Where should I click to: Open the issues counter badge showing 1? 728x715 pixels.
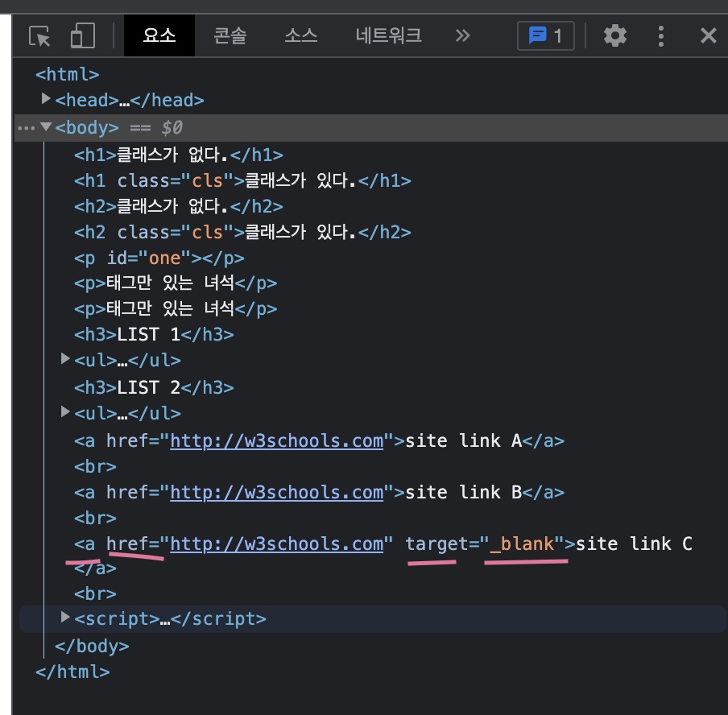click(x=545, y=35)
